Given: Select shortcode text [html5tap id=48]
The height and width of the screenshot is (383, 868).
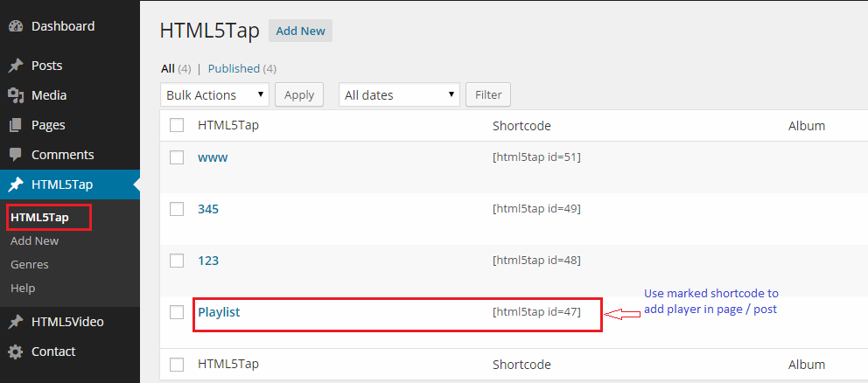Looking at the screenshot, I should pos(536,260).
